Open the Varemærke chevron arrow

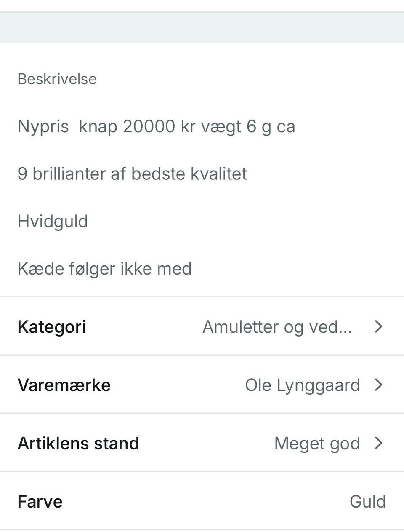[378, 385]
